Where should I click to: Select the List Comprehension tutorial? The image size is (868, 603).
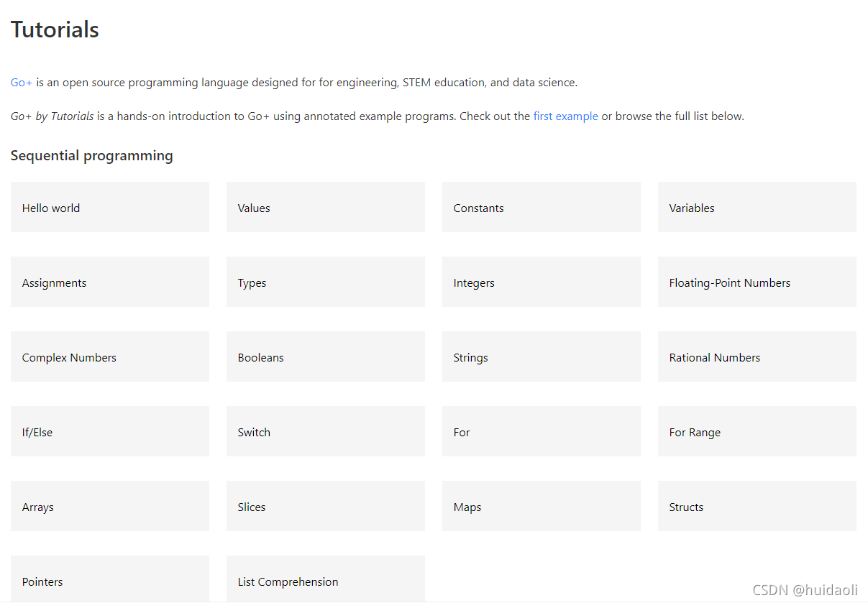326,579
